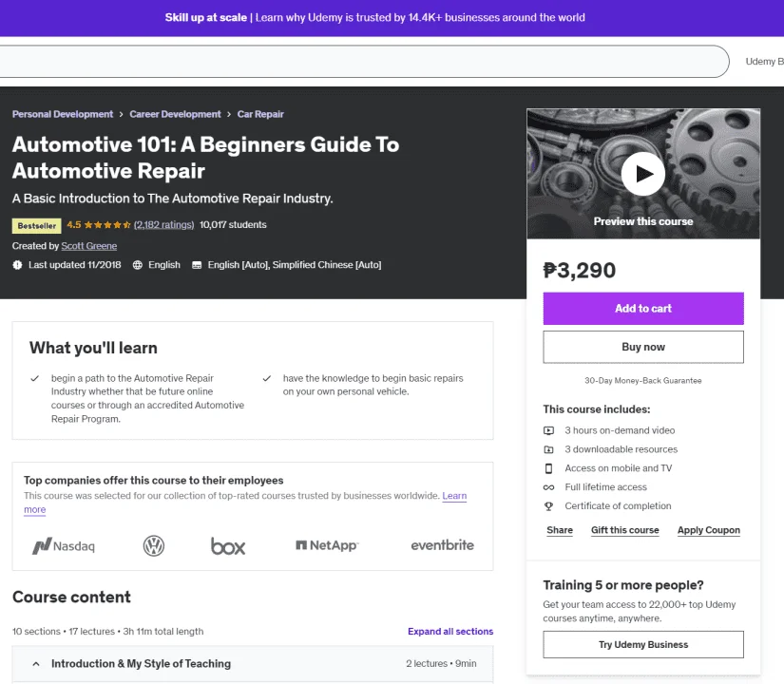Click the downloadable resources icon
The width and height of the screenshot is (784, 684).
(548, 449)
